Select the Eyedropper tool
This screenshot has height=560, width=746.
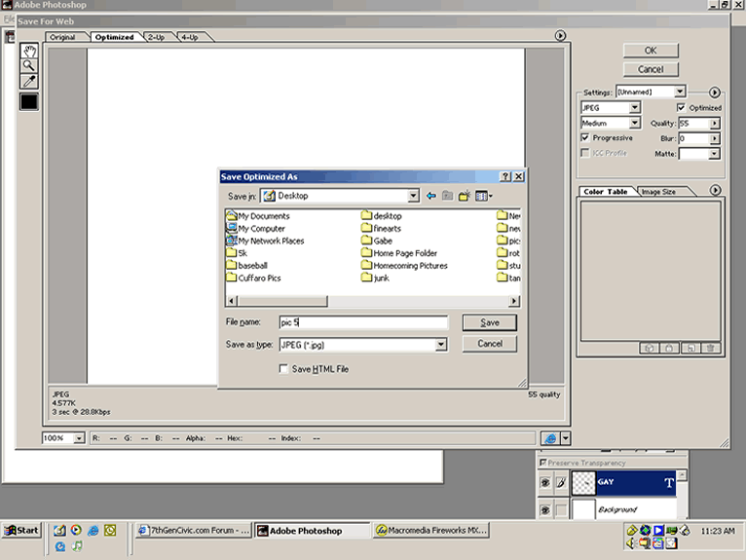pos(29,81)
